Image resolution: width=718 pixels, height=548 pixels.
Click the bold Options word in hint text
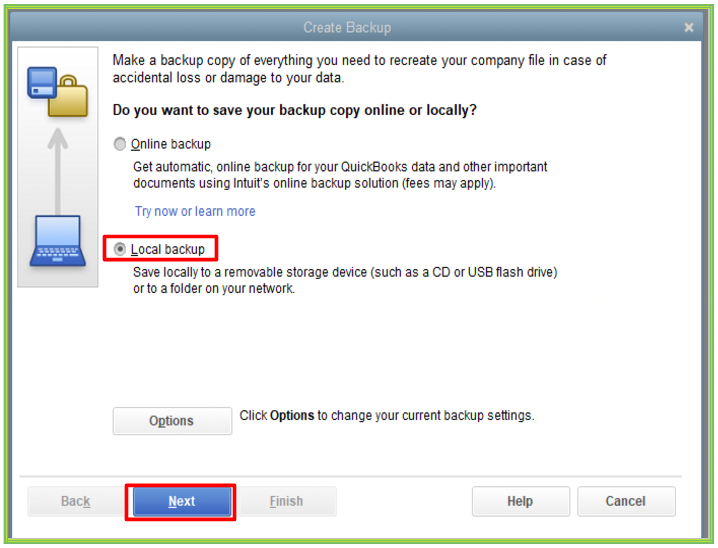pos(292,415)
